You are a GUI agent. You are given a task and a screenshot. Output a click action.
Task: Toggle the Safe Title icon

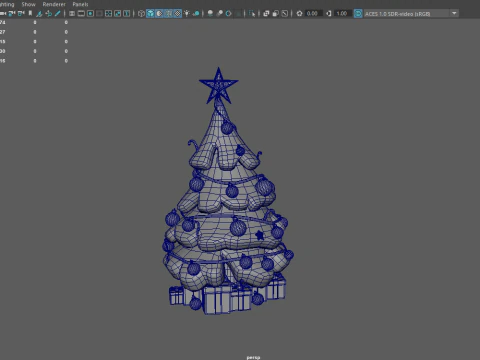127,13
